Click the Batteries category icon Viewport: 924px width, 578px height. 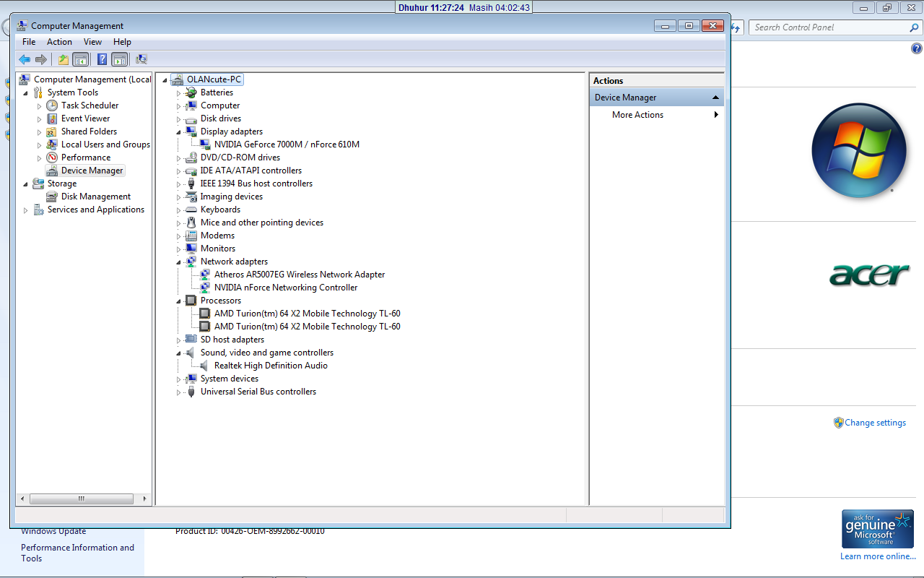coord(191,92)
